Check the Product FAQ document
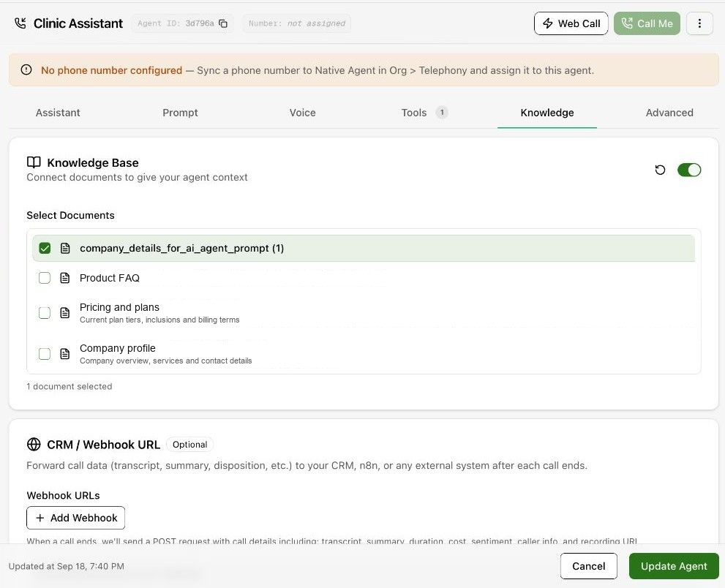 [45, 278]
